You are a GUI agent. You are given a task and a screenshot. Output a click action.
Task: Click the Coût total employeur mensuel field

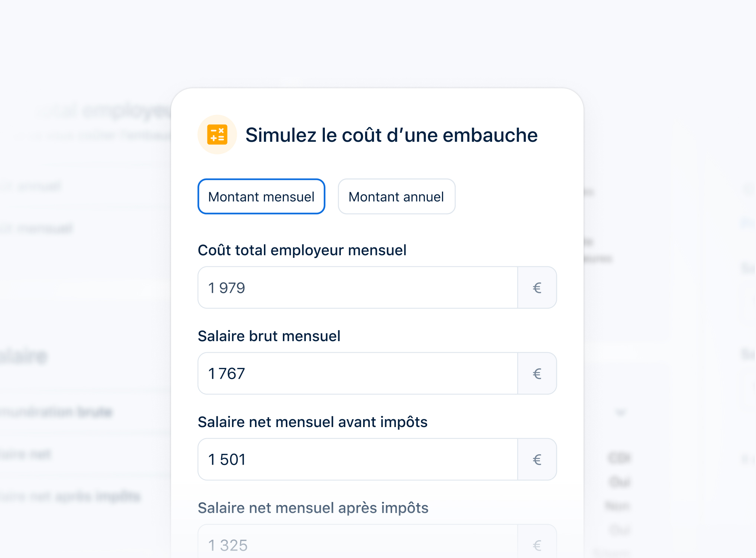click(x=358, y=288)
